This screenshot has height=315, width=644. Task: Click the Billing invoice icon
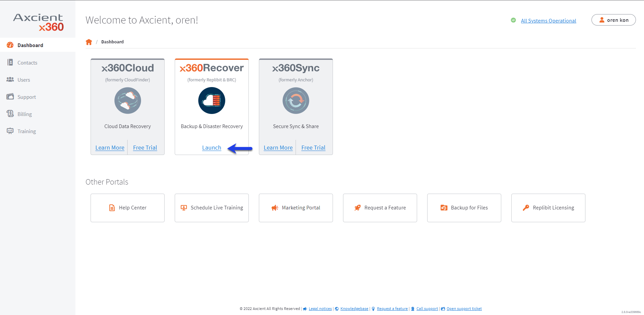(10, 114)
